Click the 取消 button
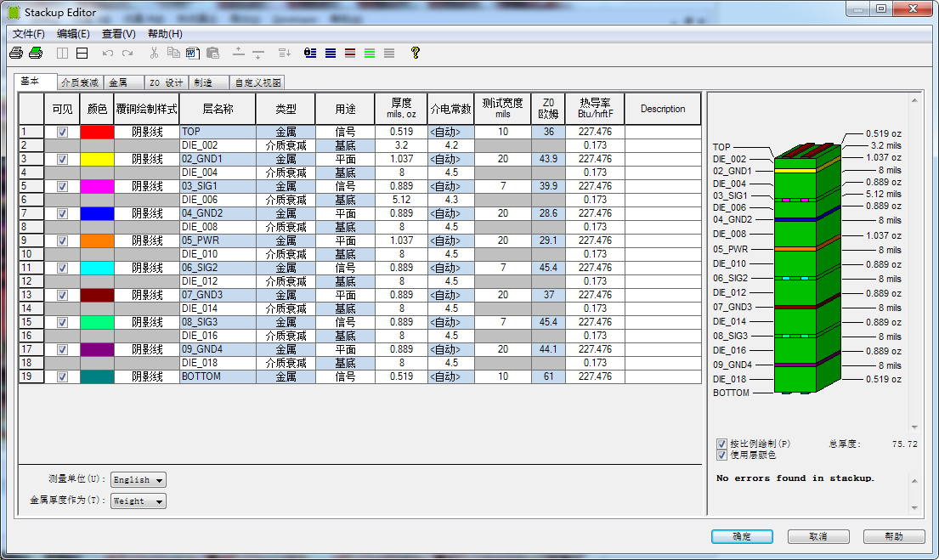Image resolution: width=939 pixels, height=560 pixels. 818,537
